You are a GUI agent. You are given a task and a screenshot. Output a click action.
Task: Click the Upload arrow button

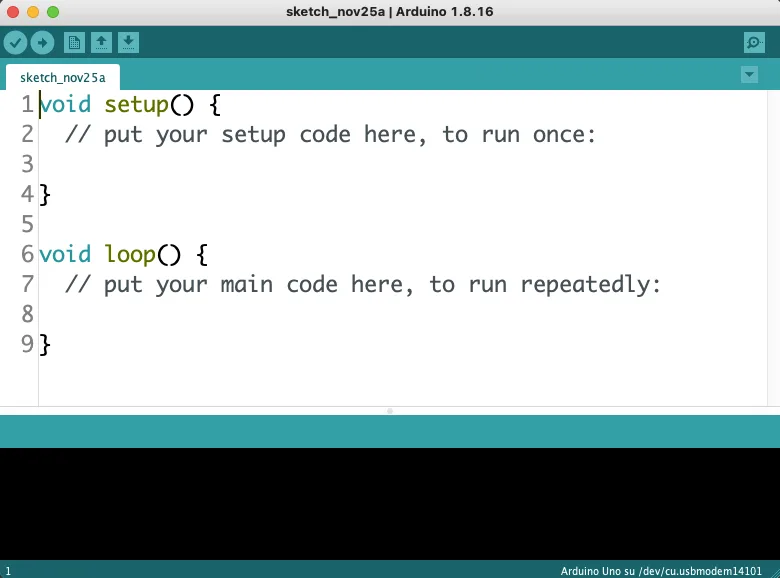click(42, 43)
